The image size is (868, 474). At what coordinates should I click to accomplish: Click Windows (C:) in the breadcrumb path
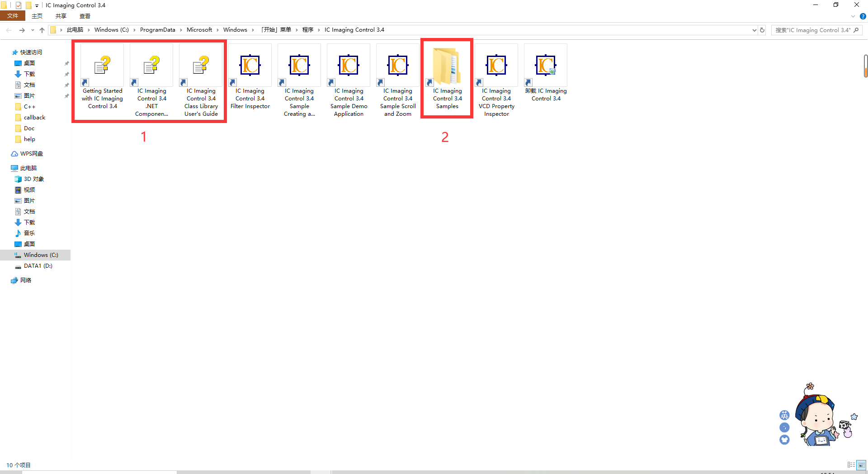coord(112,30)
